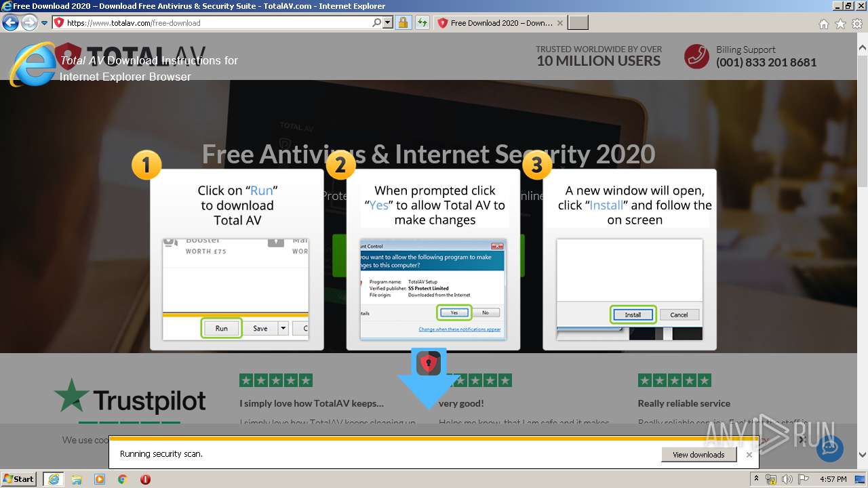Click the scrollbar down arrow
The width and height of the screenshot is (868, 488).
[863, 455]
